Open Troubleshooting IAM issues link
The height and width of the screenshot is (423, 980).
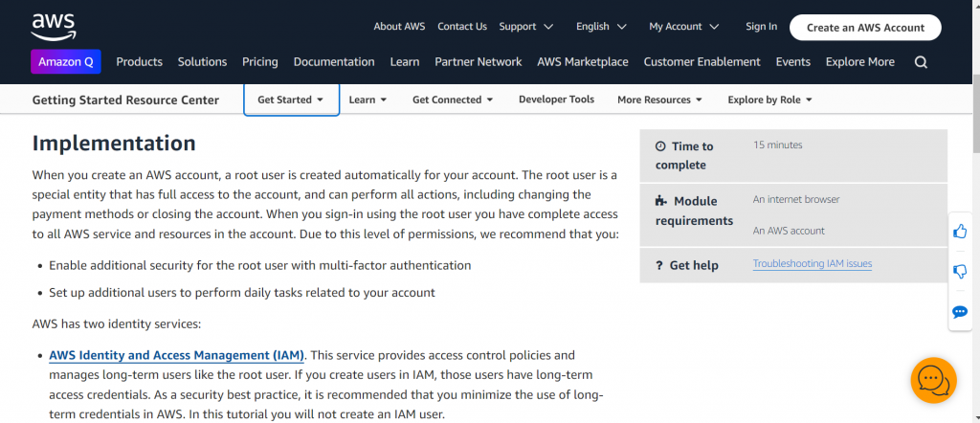812,264
